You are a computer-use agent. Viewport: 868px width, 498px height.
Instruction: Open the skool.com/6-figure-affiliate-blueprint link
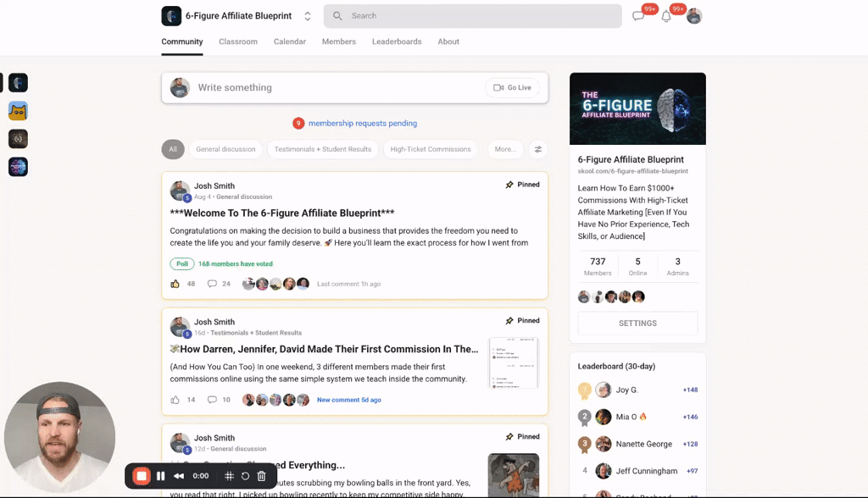pyautogui.click(x=632, y=172)
